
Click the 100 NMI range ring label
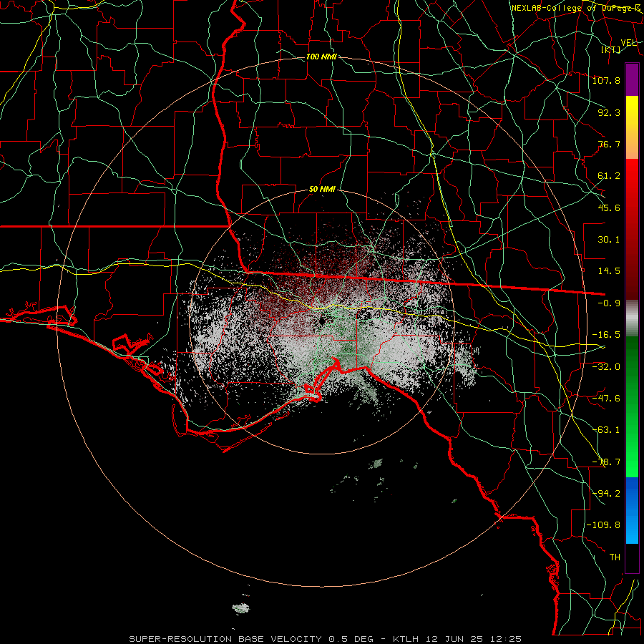pyautogui.click(x=321, y=57)
